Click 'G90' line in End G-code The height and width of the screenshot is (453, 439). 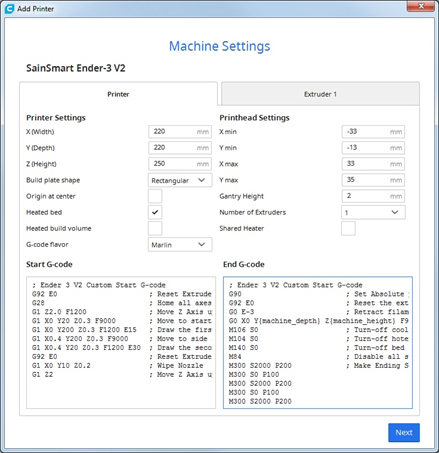(x=235, y=294)
